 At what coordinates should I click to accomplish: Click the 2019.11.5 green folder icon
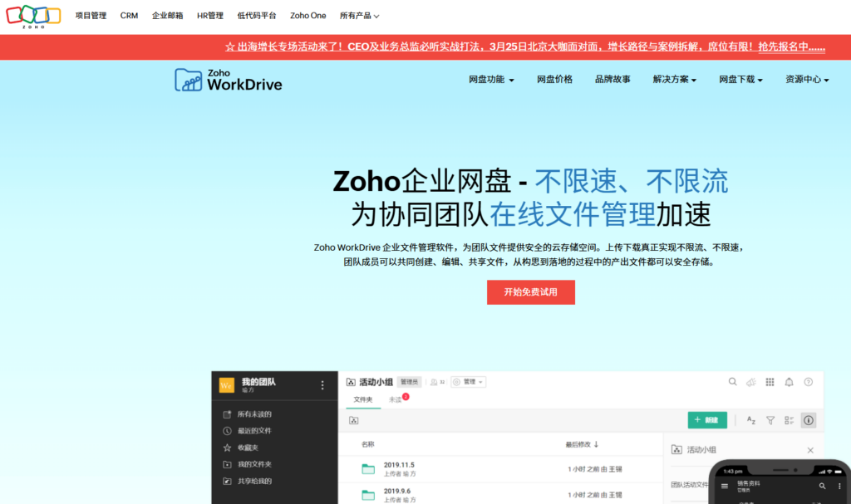click(368, 467)
